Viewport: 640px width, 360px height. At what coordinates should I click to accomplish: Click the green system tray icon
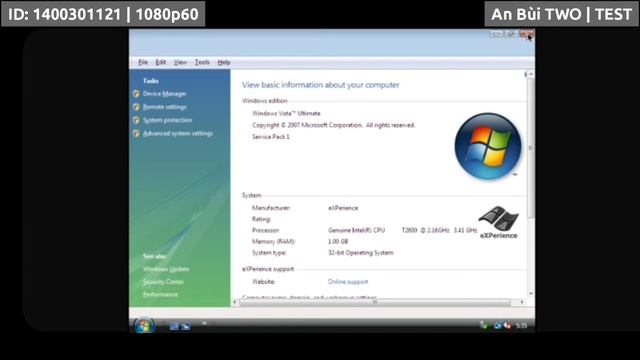[484, 325]
